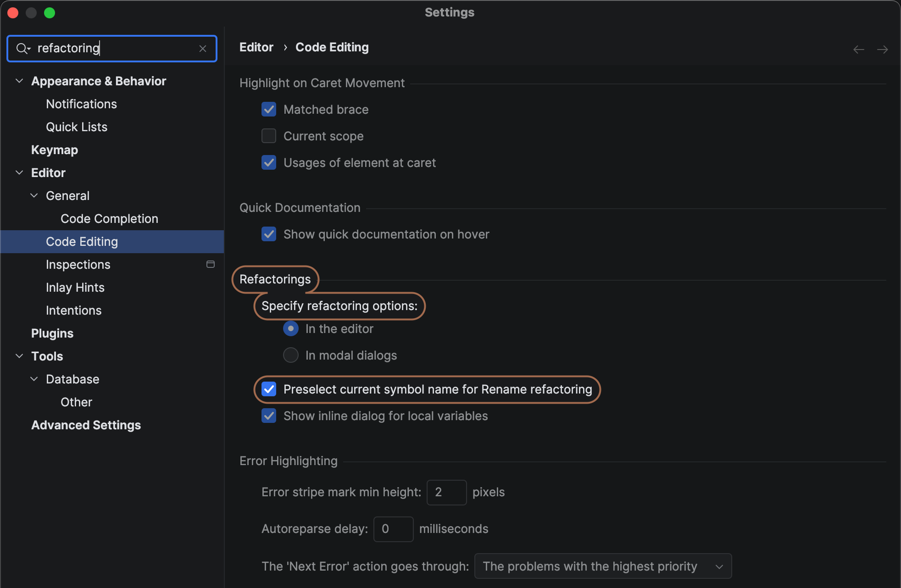Enable the Current scope highlight

pyautogui.click(x=268, y=136)
